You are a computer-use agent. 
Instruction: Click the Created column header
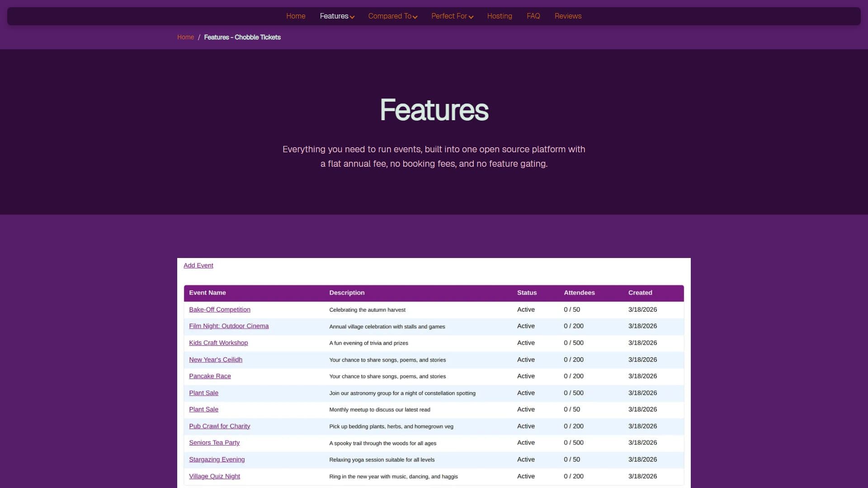tap(640, 293)
